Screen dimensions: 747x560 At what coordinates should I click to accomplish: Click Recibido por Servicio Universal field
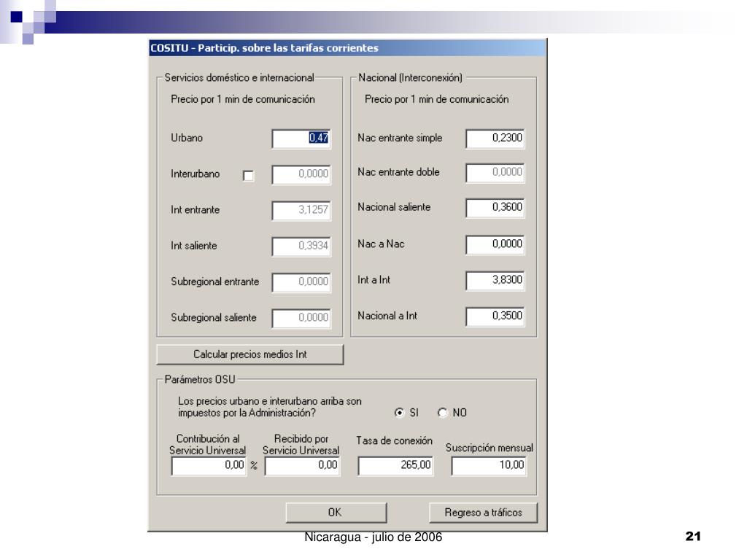point(302,466)
